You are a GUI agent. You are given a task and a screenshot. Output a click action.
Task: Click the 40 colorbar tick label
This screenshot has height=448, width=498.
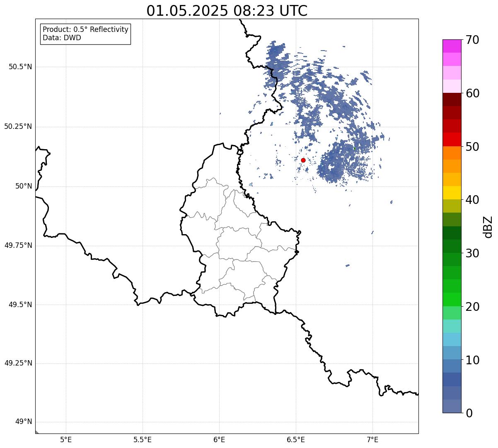click(x=472, y=200)
